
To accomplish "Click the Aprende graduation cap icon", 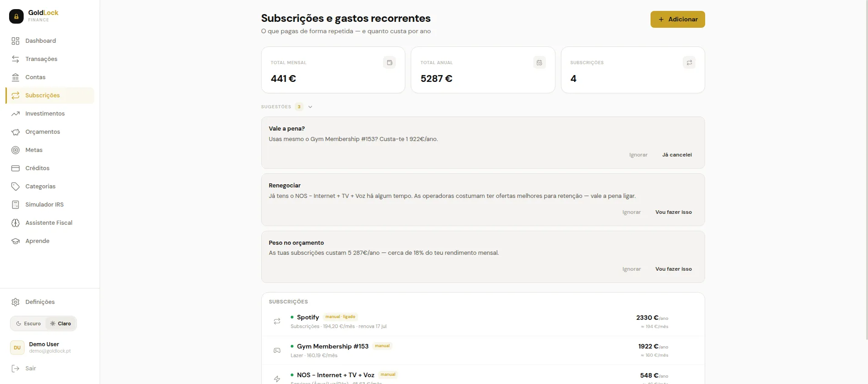I will 15,241.
